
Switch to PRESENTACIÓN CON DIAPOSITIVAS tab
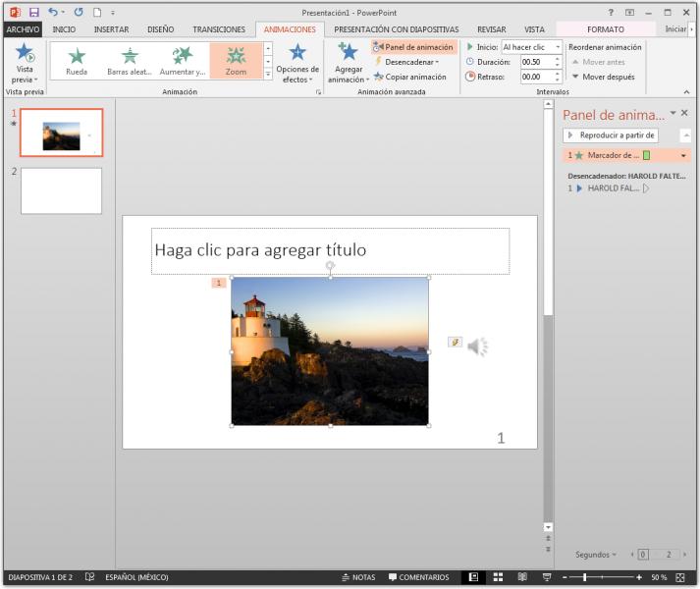click(x=396, y=29)
